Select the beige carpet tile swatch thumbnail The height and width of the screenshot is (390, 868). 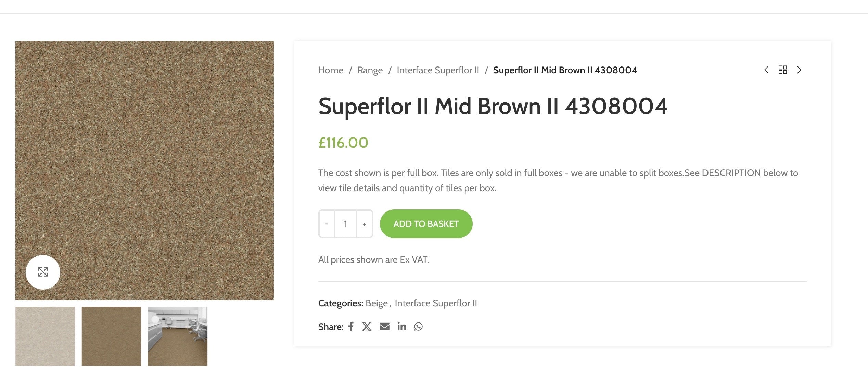point(45,336)
